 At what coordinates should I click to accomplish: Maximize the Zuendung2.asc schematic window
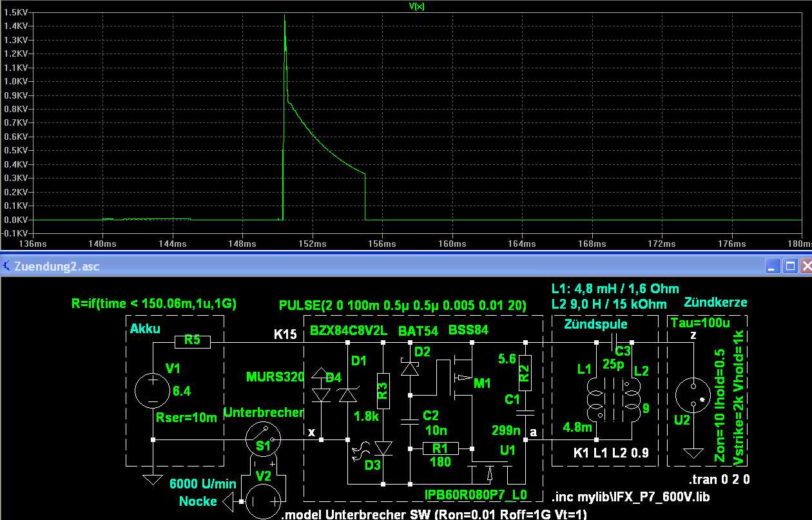point(789,265)
